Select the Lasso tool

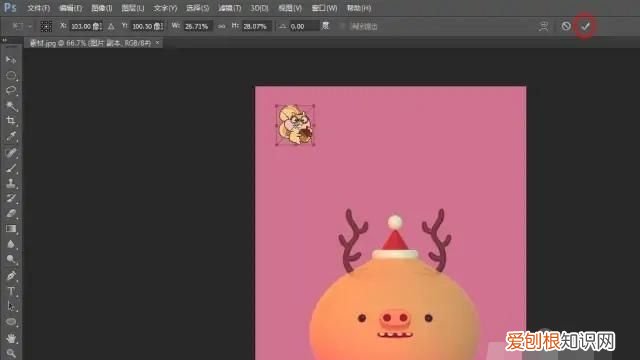click(x=11, y=91)
